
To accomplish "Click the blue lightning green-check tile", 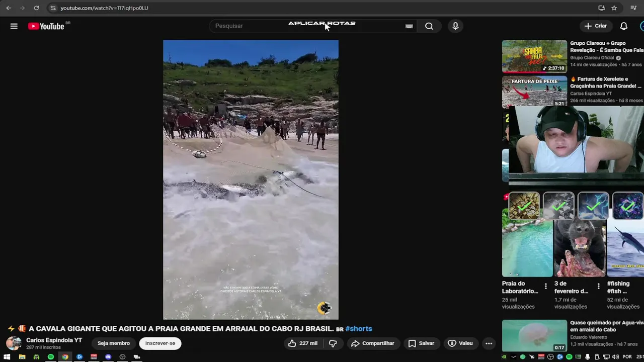I will [593, 206].
